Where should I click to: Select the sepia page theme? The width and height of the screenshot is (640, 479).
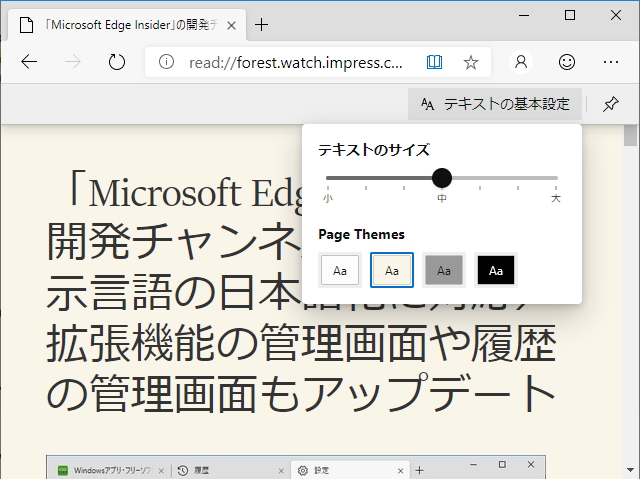(x=392, y=270)
